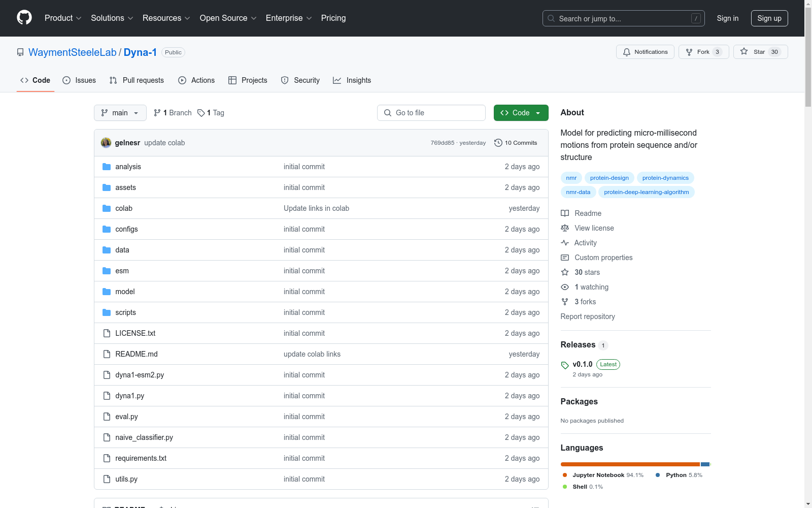
Task: Expand the Product menu
Action: tap(63, 18)
